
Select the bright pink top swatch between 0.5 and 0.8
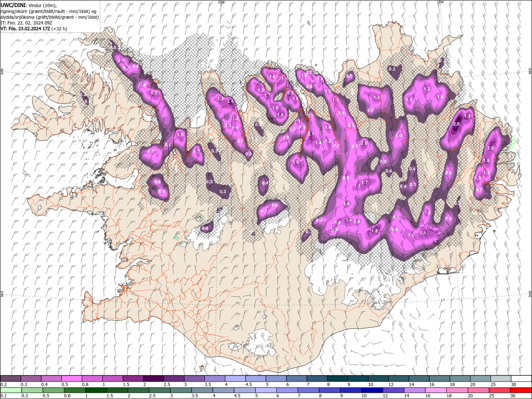pyautogui.click(x=71, y=378)
